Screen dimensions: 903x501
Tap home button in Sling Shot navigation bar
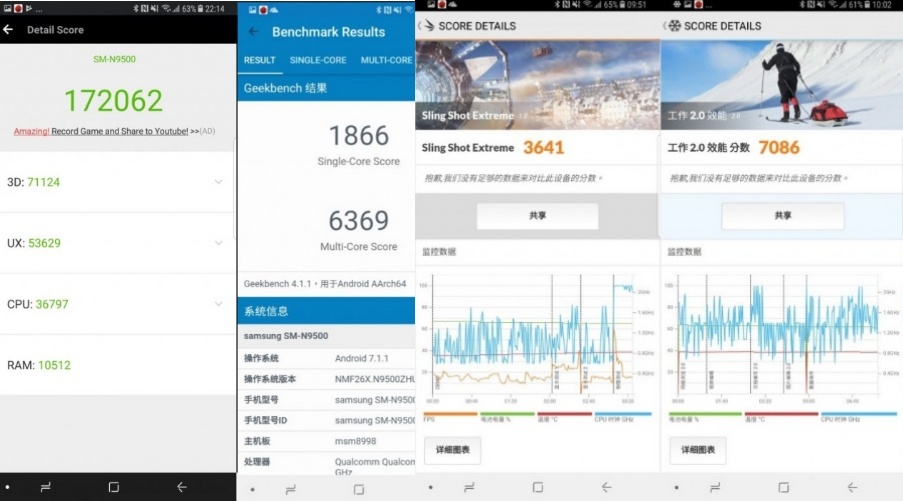coord(538,487)
